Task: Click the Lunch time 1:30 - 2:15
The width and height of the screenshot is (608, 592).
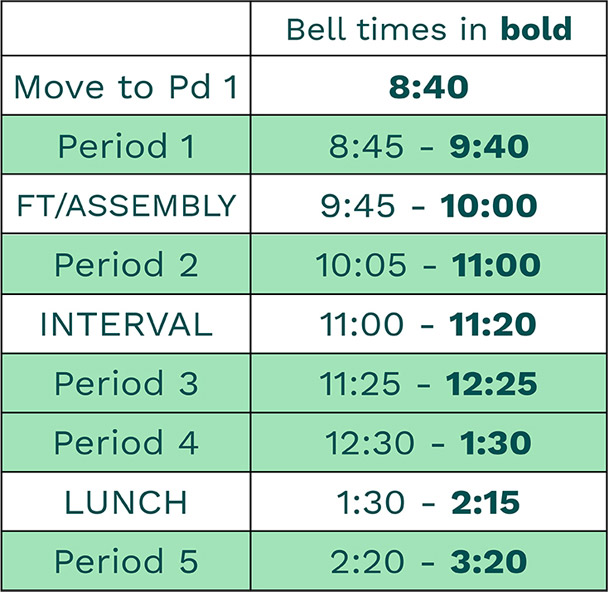Action: click(428, 502)
